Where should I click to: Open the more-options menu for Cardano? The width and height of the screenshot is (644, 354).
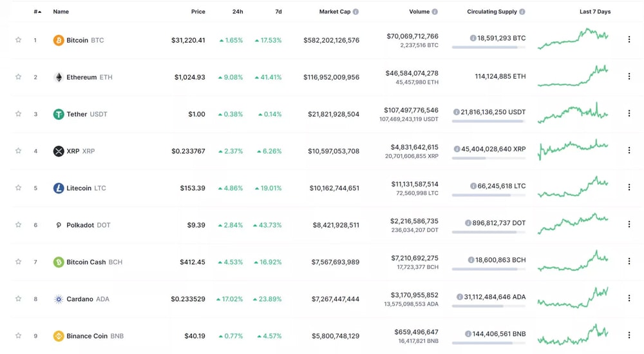pyautogui.click(x=629, y=299)
